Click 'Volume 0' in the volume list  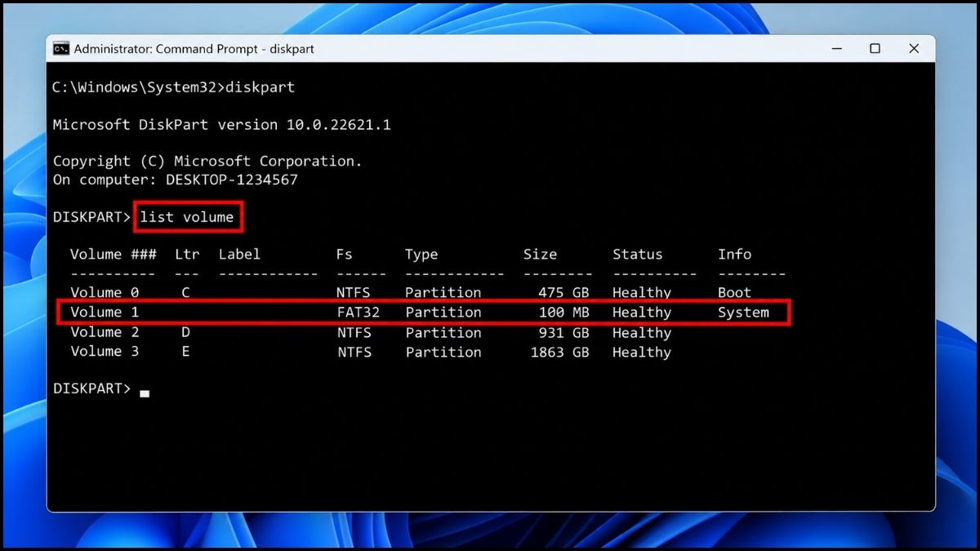(105, 292)
